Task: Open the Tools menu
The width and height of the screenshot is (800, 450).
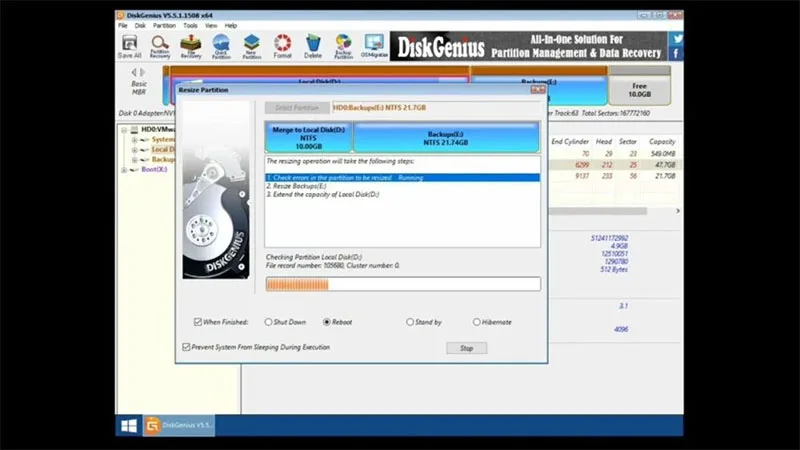Action: [x=190, y=26]
